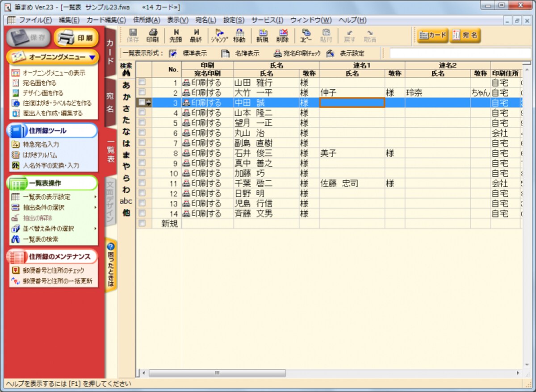Open the 設定(S) menu
The height and width of the screenshot is (392, 536).
click(234, 20)
